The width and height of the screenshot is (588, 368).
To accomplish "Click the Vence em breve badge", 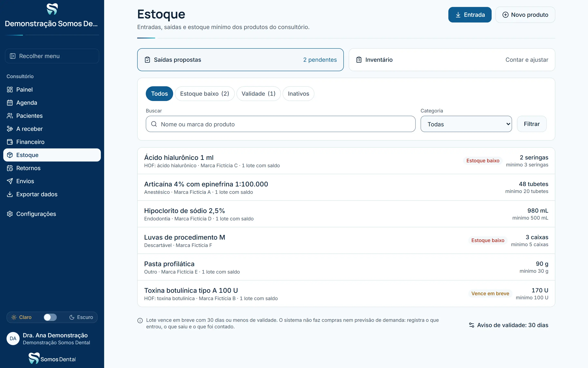I will [490, 294].
